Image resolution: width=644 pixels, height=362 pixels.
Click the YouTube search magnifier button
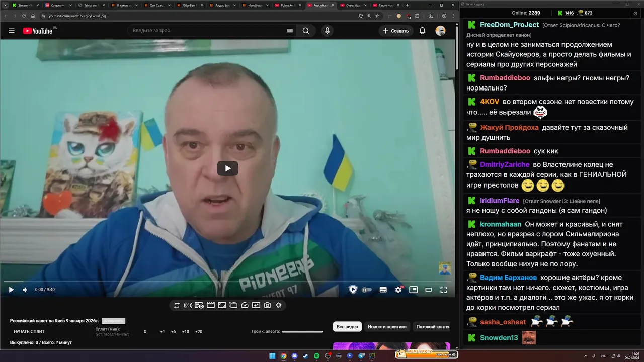point(306,31)
